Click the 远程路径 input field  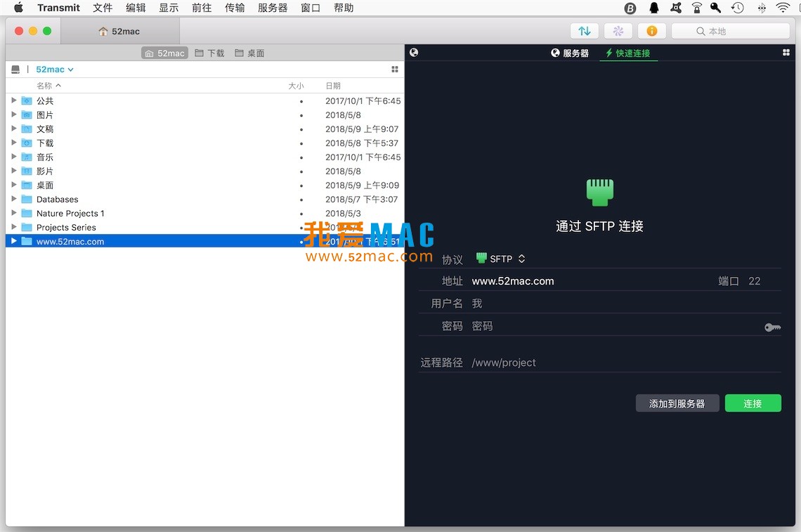[x=626, y=363]
